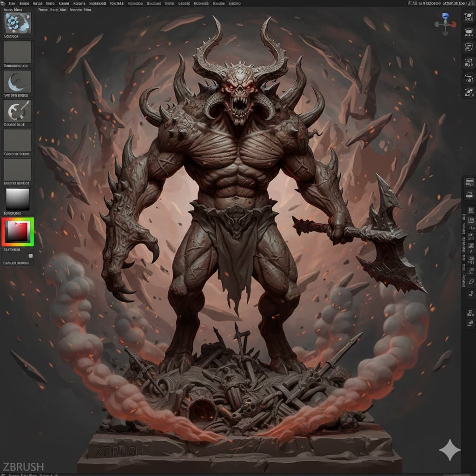Select the blue-dotted brush thumbnail in left panel
Screen dimensions: 476x476
click(x=18, y=23)
